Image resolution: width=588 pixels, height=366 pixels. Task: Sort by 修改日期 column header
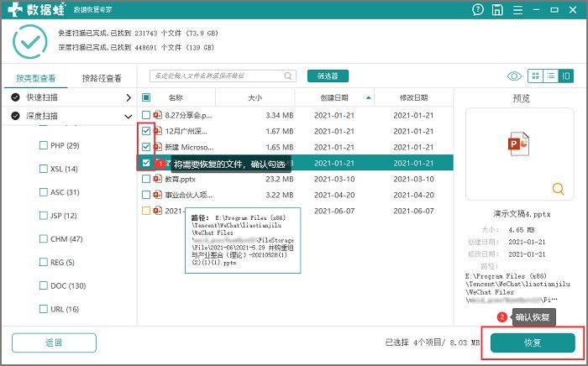click(x=413, y=97)
